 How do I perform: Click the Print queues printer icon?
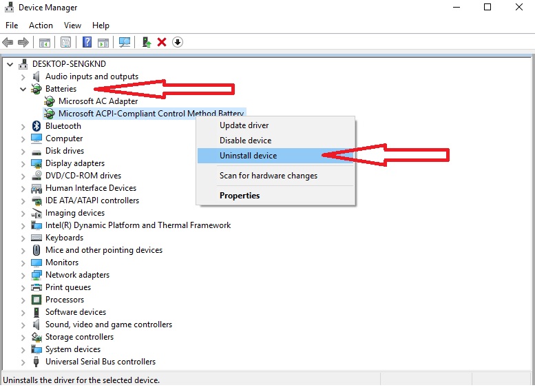[x=36, y=287]
